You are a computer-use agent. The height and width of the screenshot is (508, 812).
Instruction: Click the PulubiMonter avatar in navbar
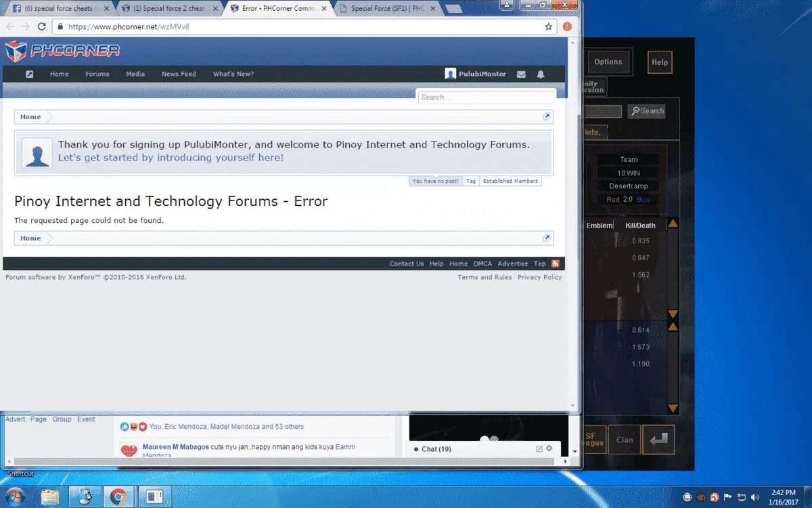click(x=450, y=74)
